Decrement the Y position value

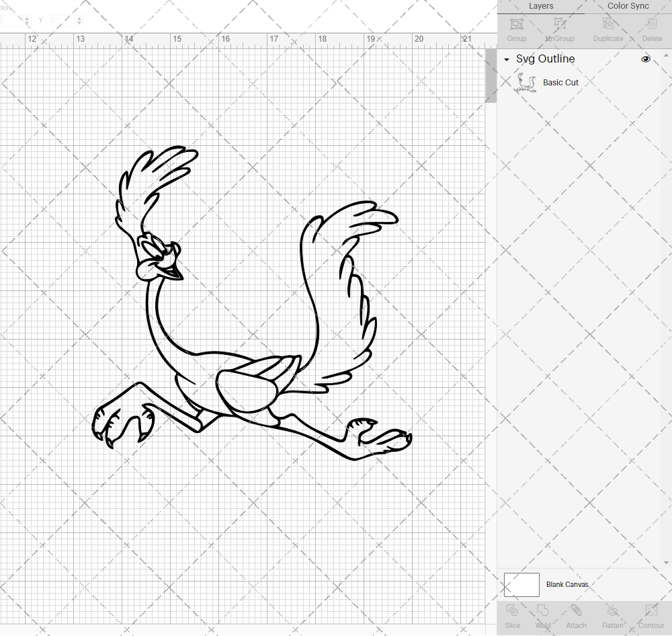pos(79,24)
